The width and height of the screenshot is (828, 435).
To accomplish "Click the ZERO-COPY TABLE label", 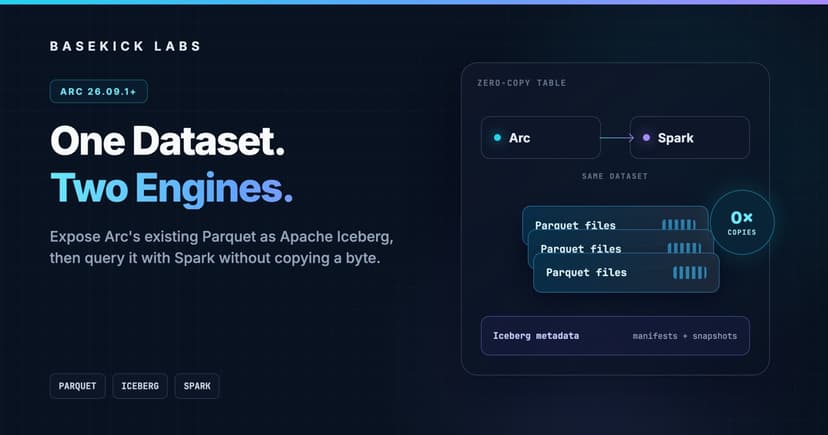I will 522,83.
